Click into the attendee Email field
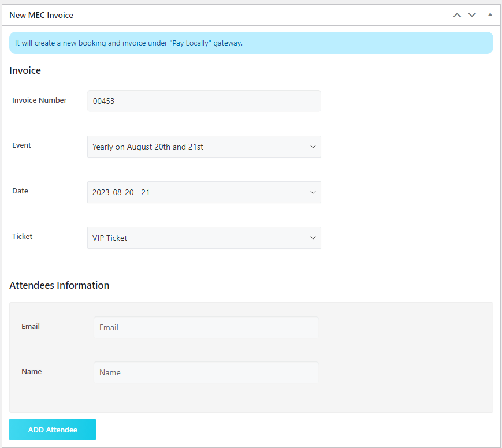502x448 pixels. click(206, 327)
